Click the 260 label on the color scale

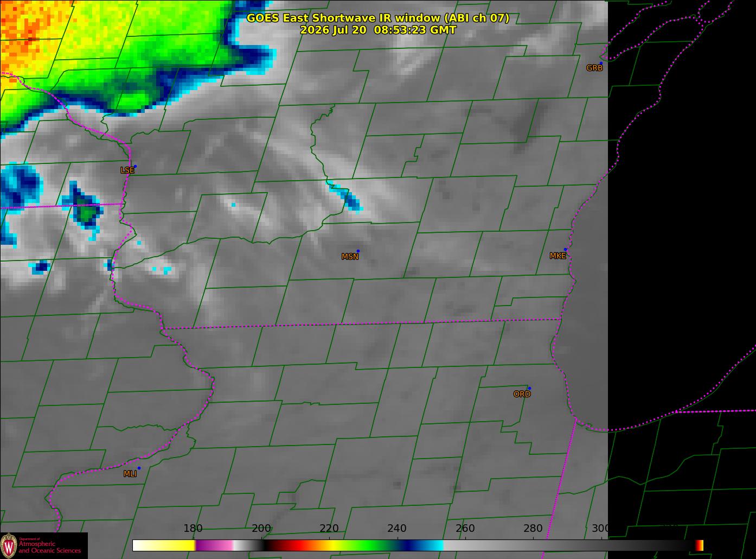465,529
